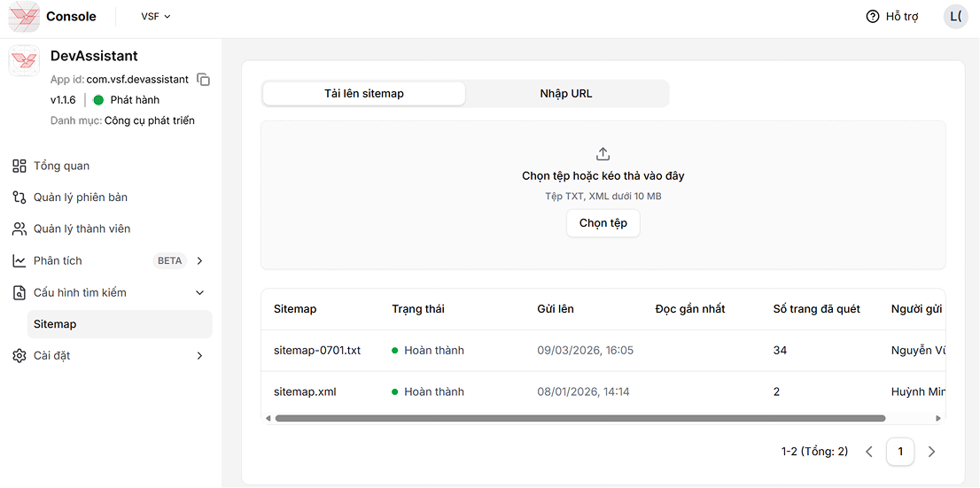
Task: Click the Đọc gần nhất column header
Action: tap(690, 309)
